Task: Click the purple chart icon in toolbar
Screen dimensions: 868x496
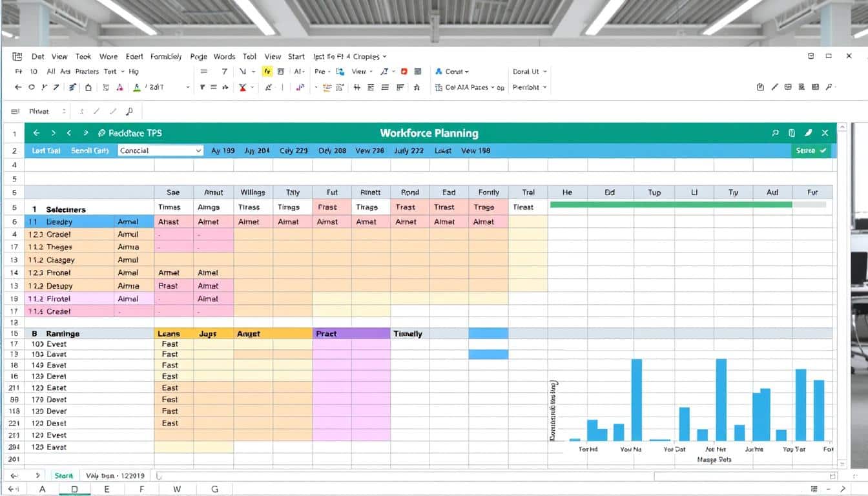Action: (x=300, y=87)
